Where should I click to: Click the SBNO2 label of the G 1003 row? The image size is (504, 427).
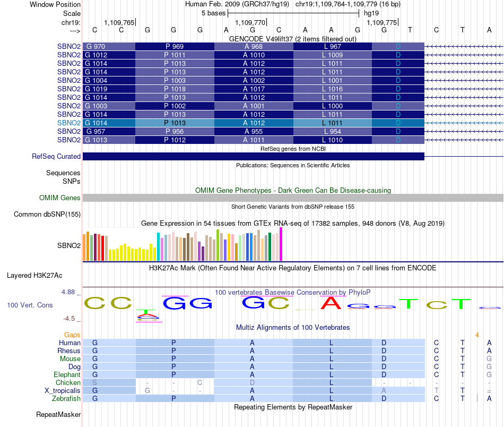[69, 106]
